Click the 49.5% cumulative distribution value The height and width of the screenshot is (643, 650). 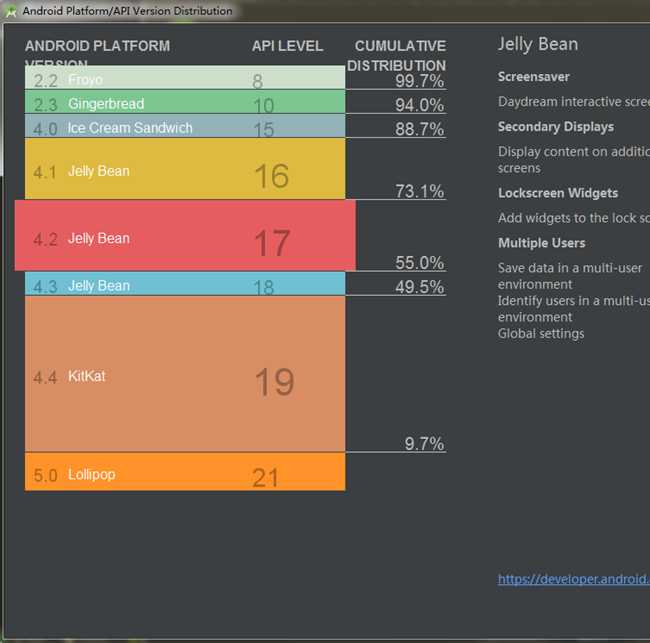coord(420,287)
